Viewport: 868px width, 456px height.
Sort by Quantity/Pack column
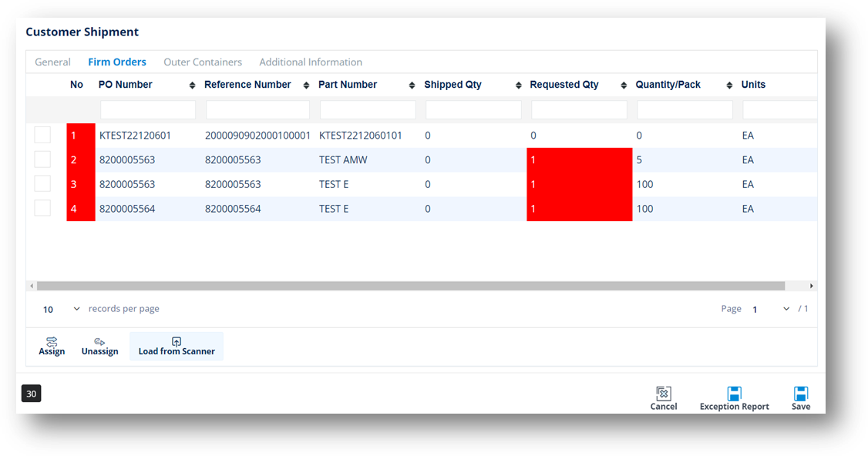point(728,85)
